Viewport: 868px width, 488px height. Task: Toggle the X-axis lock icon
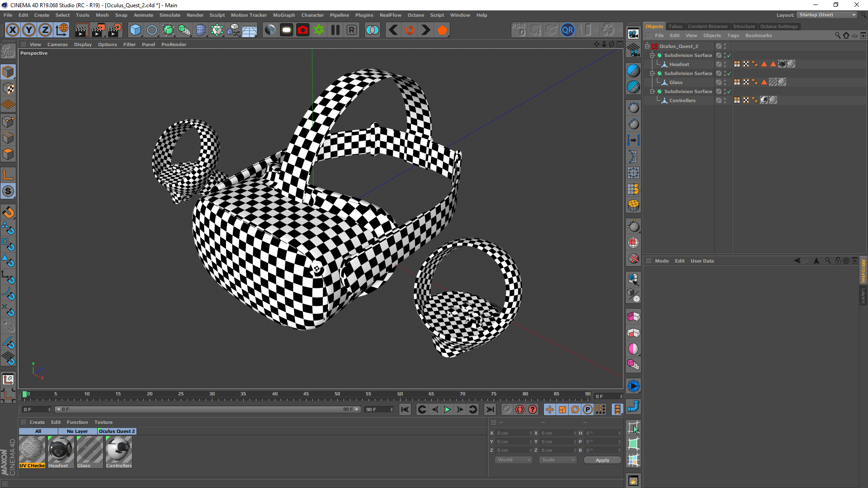pyautogui.click(x=13, y=30)
